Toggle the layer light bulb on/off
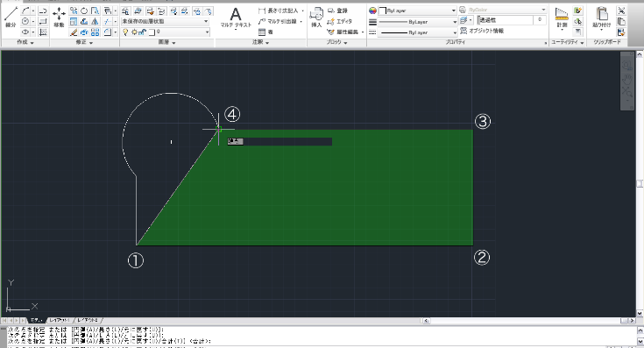The image size is (644, 348). 125,32
